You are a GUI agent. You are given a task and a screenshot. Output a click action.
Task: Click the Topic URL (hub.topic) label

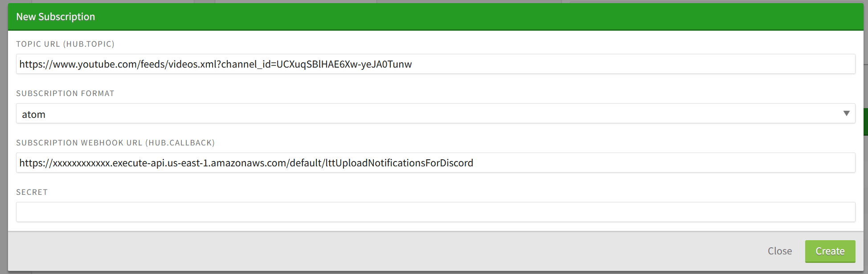65,44
